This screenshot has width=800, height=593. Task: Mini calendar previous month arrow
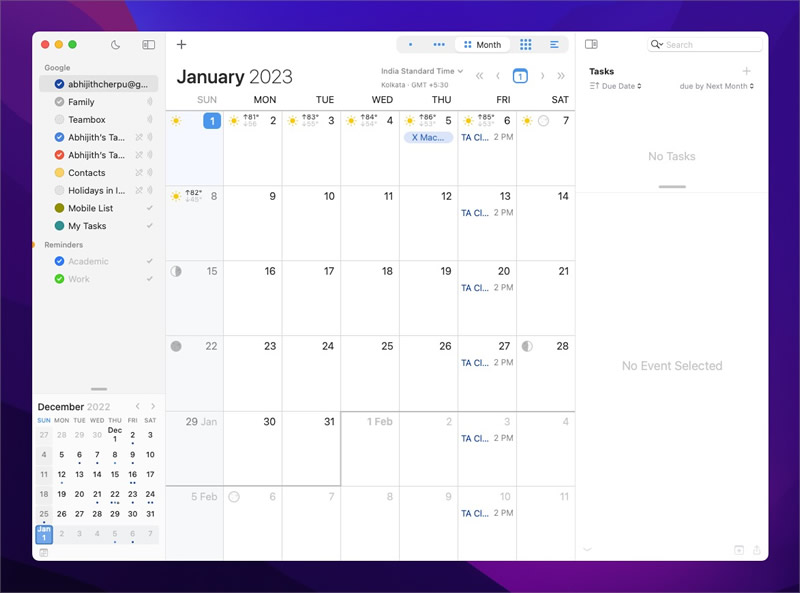click(x=137, y=406)
